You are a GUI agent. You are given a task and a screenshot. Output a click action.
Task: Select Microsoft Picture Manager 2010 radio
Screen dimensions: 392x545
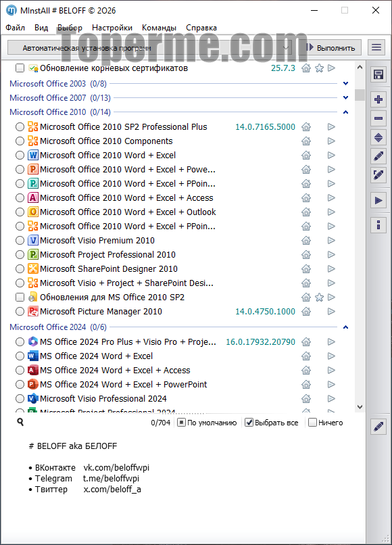tap(20, 312)
